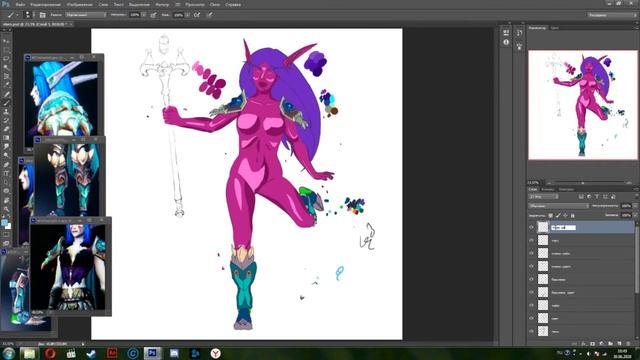Screen dimensions: 640x360
Task: Enable pressure for size in options bar
Action: coord(209,15)
